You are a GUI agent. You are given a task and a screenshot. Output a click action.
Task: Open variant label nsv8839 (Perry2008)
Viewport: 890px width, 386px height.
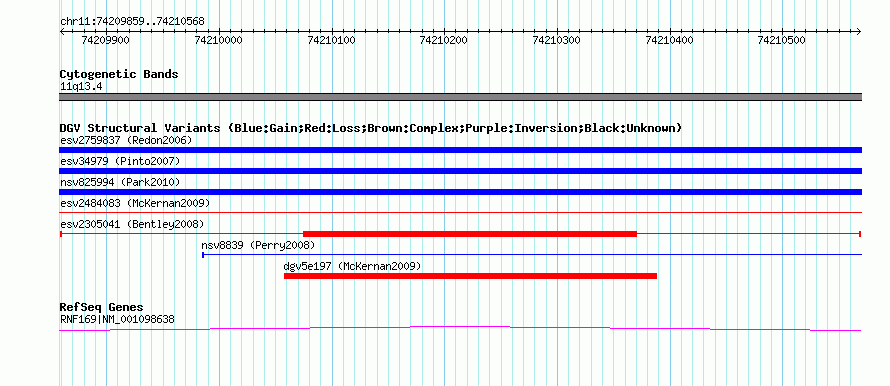[x=258, y=245]
